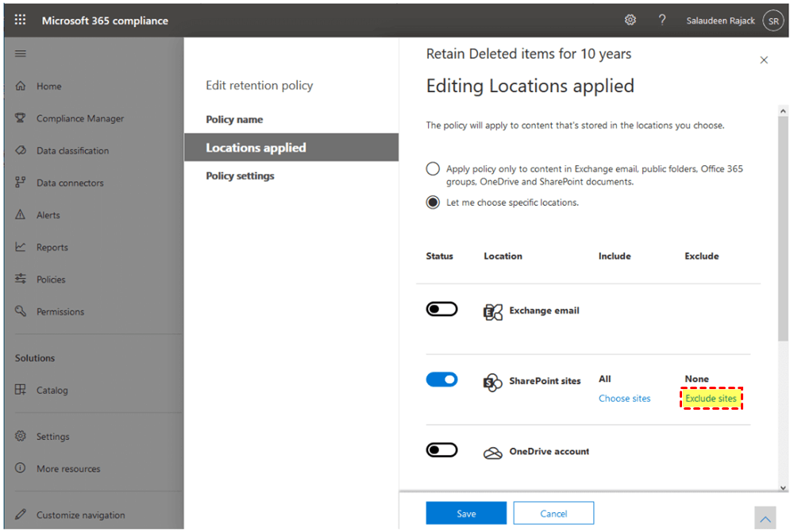Open the app launcher waffle icon
The image size is (794, 532).
21,20
